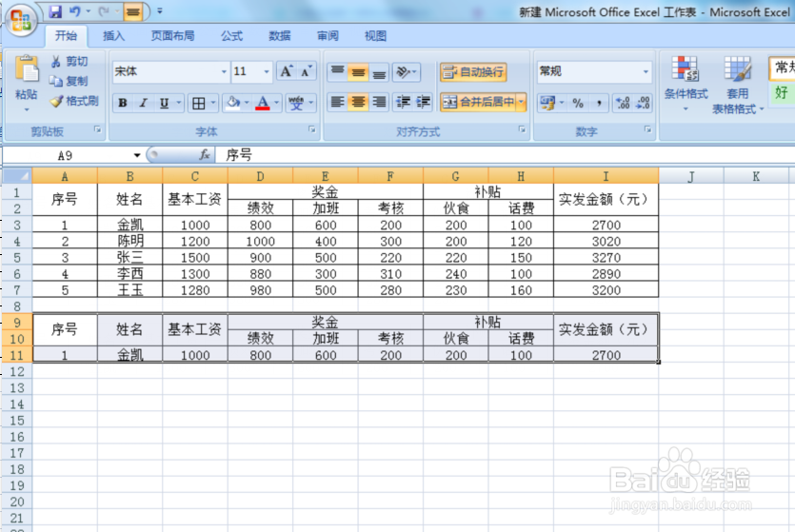
Task: Switch to 开始 ribbon tab
Action: point(66,35)
